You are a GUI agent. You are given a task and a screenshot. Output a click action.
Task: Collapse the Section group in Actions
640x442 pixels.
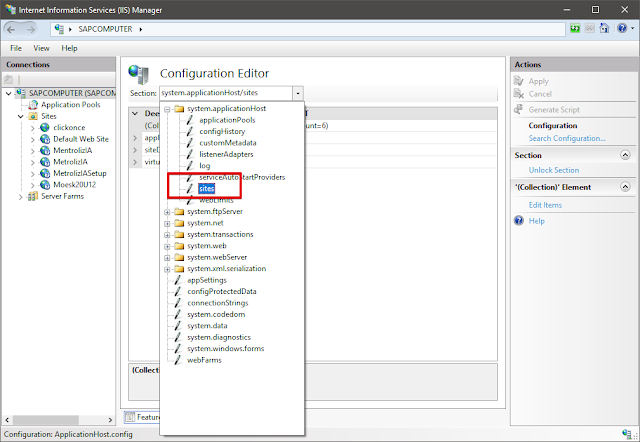[625, 155]
